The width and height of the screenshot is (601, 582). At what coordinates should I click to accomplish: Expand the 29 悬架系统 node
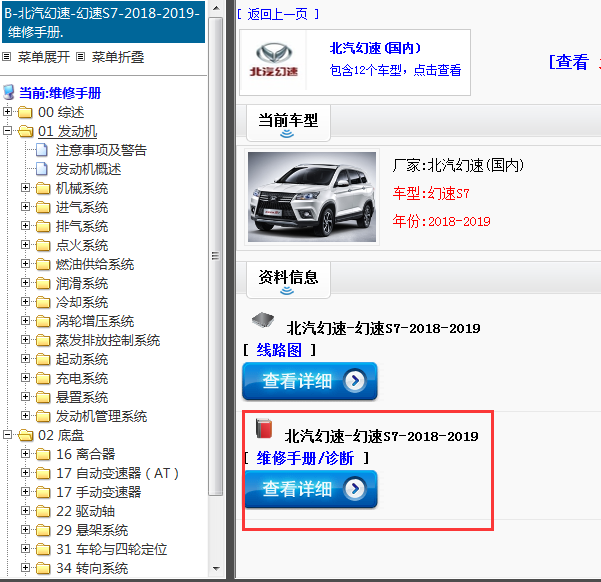25,529
